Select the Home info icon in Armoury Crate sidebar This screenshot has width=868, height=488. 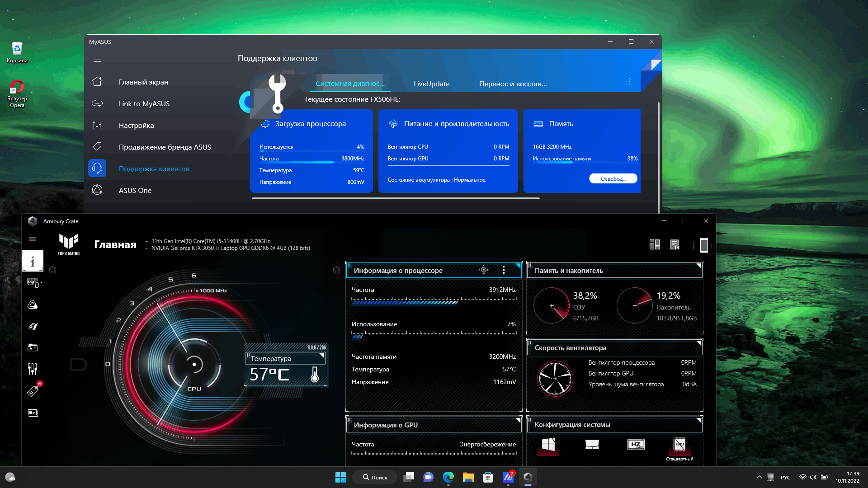click(x=33, y=261)
